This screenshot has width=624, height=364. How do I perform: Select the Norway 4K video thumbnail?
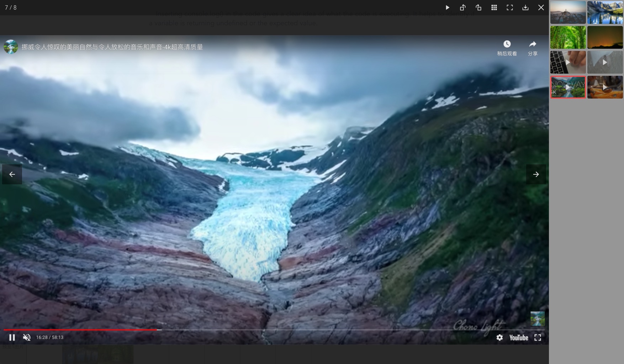click(568, 87)
